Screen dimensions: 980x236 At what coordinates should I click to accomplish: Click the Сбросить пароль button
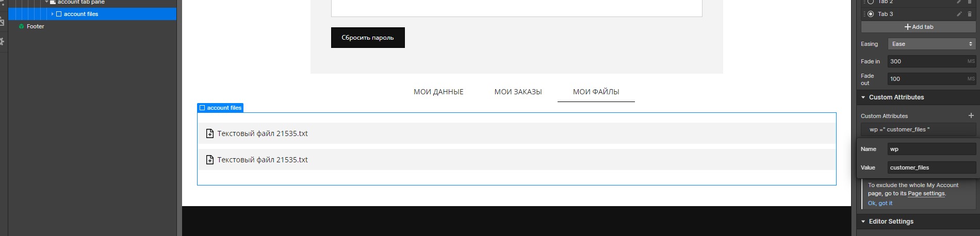(368, 38)
